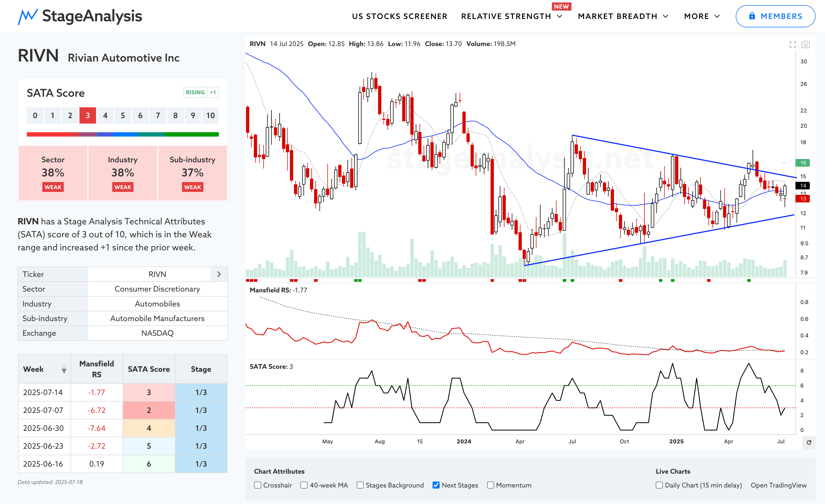Toggle fullscreen chart icon
The image size is (825, 504).
point(792,44)
